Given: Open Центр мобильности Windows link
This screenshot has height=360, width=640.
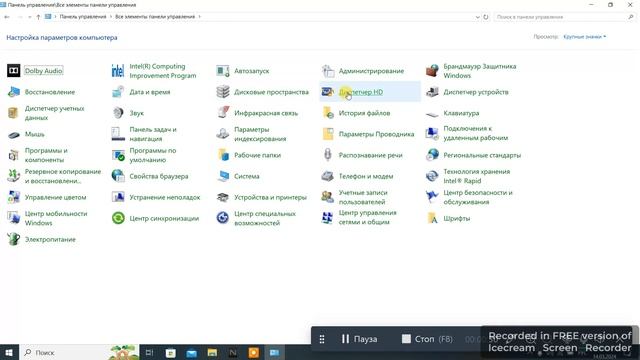Looking at the screenshot, I should click(56, 218).
